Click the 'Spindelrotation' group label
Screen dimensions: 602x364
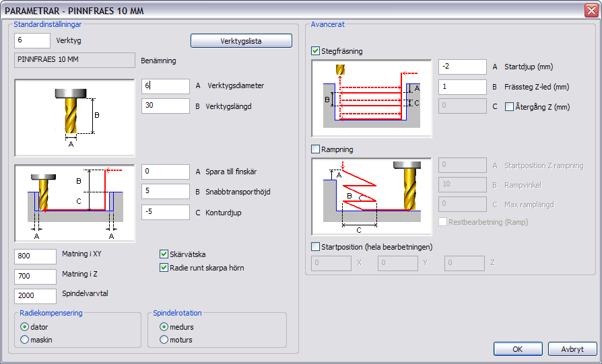pos(177,313)
